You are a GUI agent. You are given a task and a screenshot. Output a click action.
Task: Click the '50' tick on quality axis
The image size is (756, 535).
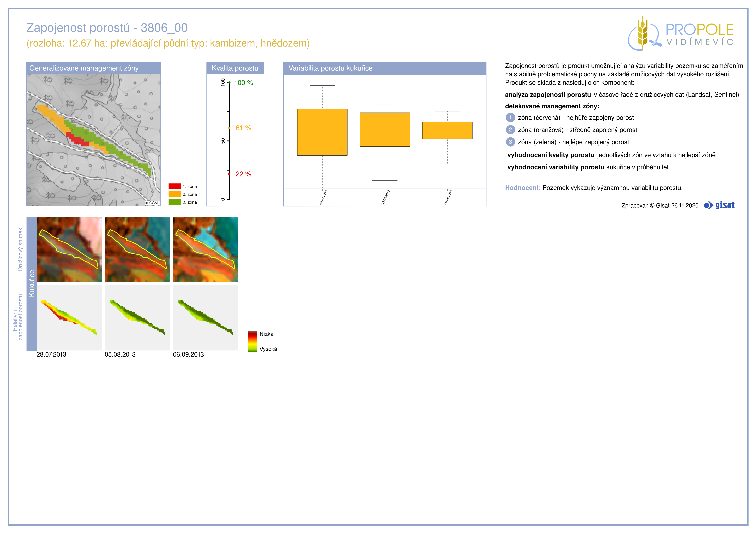(x=223, y=141)
